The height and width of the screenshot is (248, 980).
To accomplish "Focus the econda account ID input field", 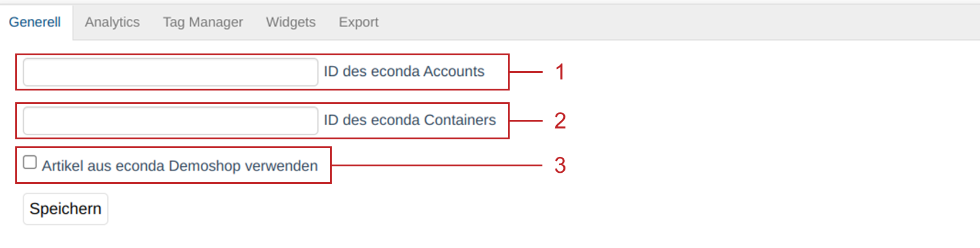I will (x=170, y=72).
